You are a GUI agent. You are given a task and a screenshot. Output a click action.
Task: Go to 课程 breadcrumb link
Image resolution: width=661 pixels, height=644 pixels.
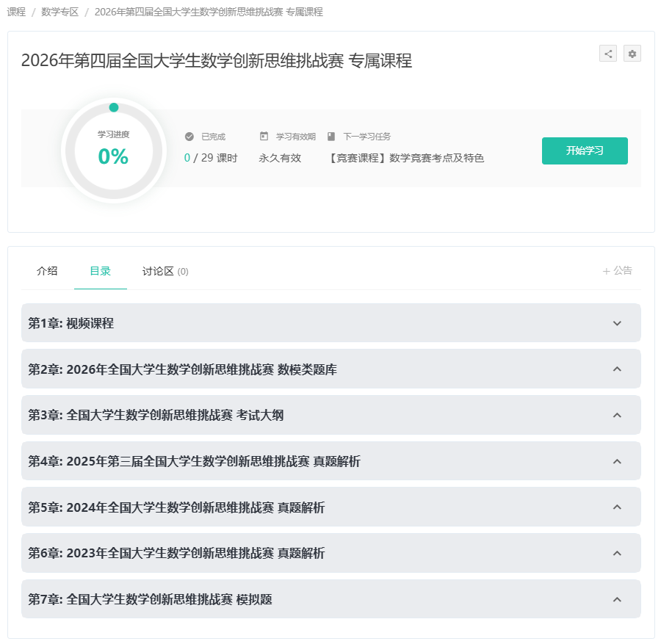(x=16, y=12)
